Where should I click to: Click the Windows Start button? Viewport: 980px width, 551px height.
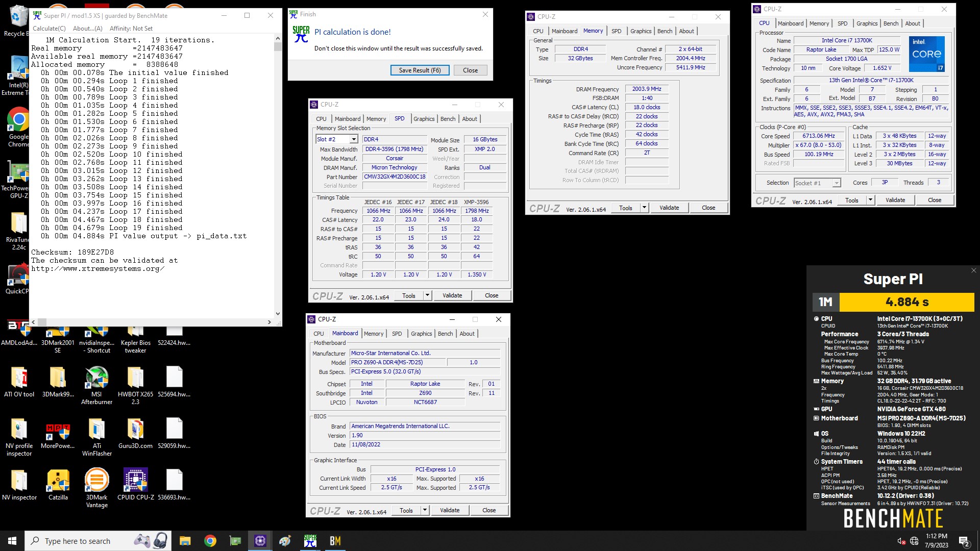tap(12, 541)
